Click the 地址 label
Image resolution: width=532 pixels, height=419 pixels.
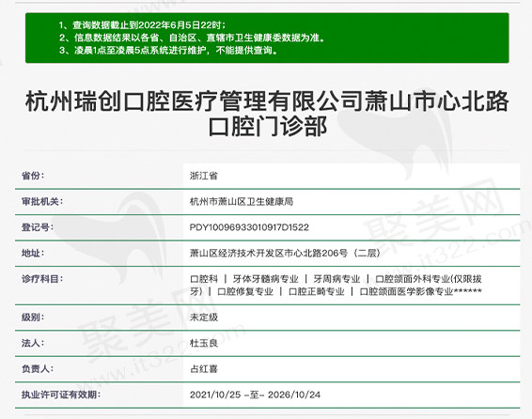(33, 253)
